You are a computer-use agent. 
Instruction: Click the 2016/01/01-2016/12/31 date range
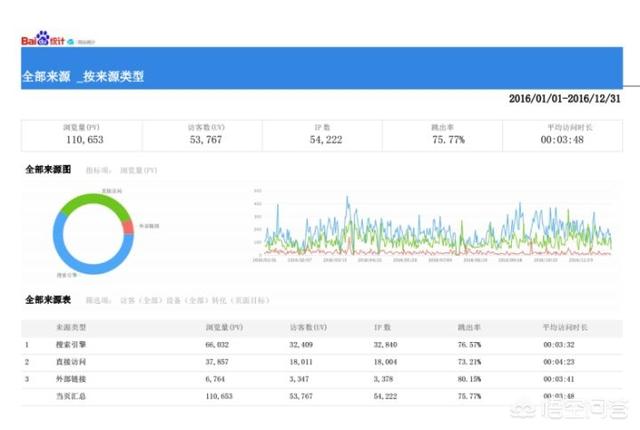click(x=564, y=99)
